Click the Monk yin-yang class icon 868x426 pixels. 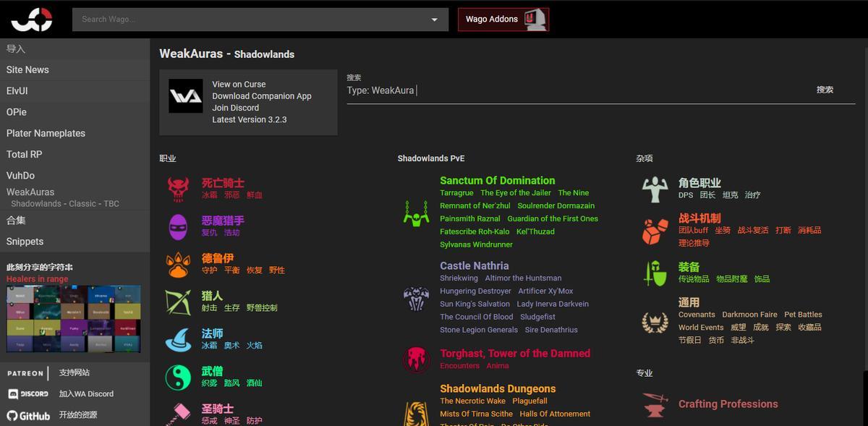(178, 377)
